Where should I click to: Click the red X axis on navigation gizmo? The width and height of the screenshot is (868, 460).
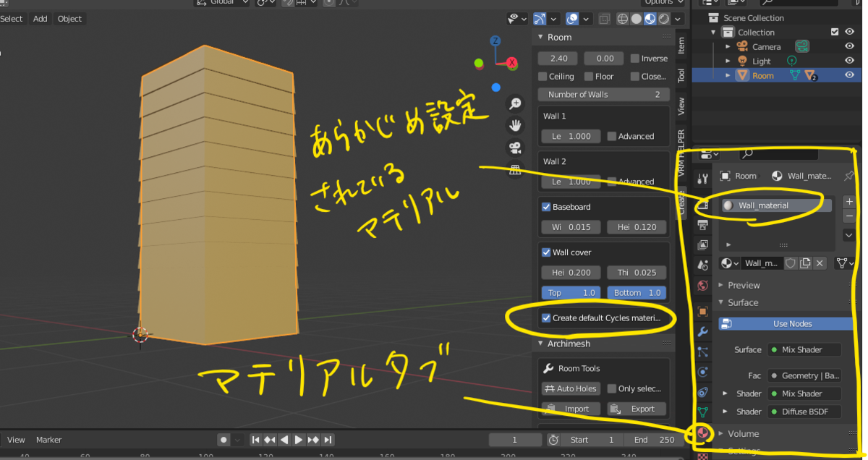coord(512,63)
